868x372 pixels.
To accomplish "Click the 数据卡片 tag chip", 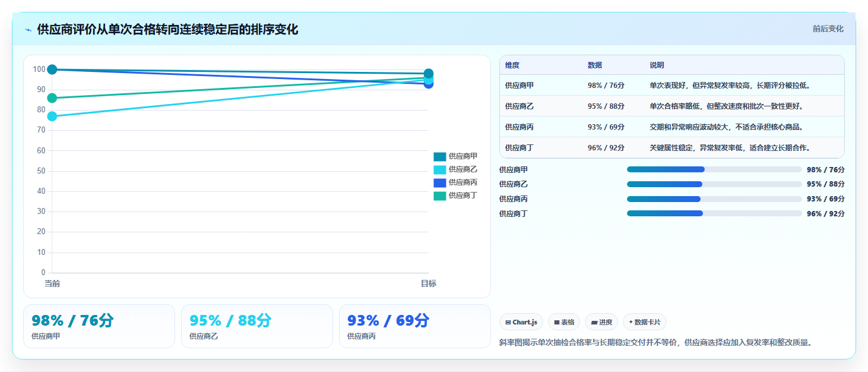I will click(x=644, y=322).
